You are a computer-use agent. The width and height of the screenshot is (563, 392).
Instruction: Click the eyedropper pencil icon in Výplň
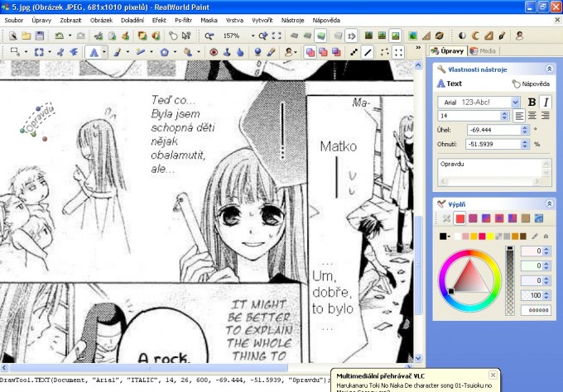tap(535, 236)
